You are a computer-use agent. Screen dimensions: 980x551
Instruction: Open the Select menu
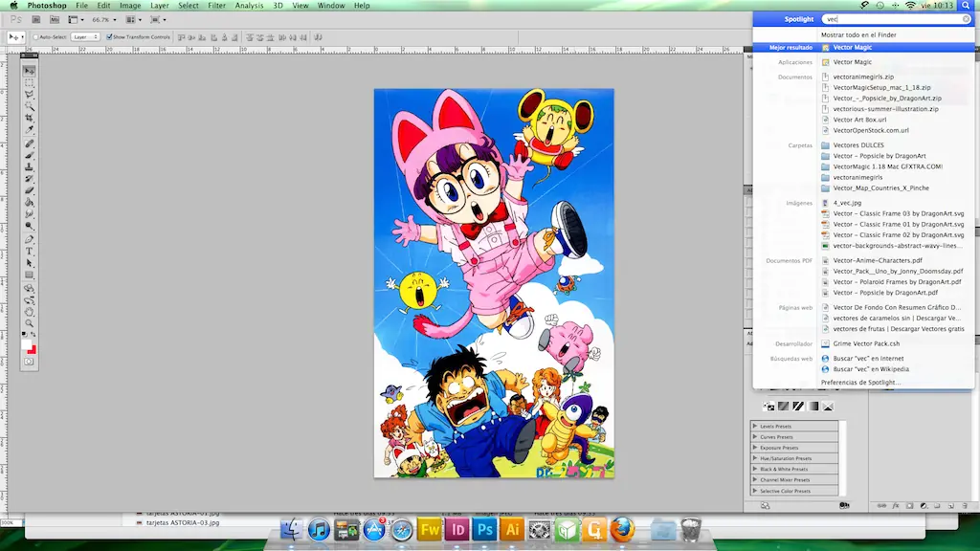coord(189,6)
